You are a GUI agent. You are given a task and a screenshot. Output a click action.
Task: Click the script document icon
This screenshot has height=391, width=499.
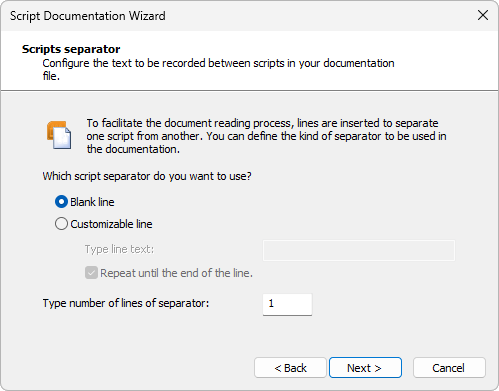point(59,135)
